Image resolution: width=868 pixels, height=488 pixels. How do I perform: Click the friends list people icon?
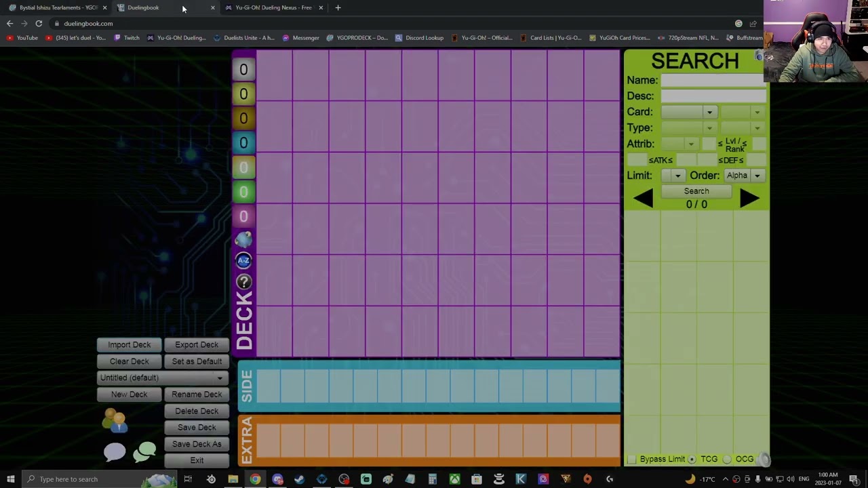[x=115, y=421]
